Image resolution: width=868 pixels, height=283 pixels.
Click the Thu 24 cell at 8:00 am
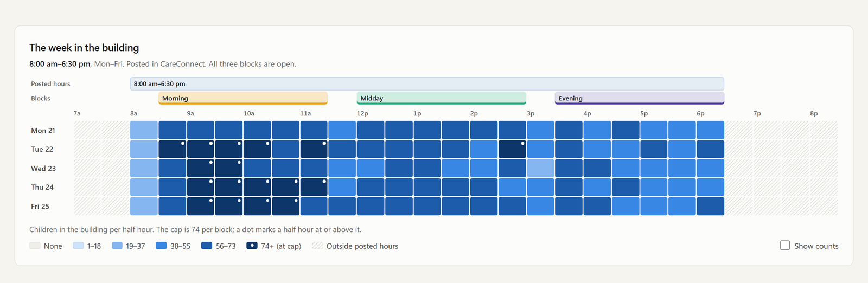click(144, 187)
